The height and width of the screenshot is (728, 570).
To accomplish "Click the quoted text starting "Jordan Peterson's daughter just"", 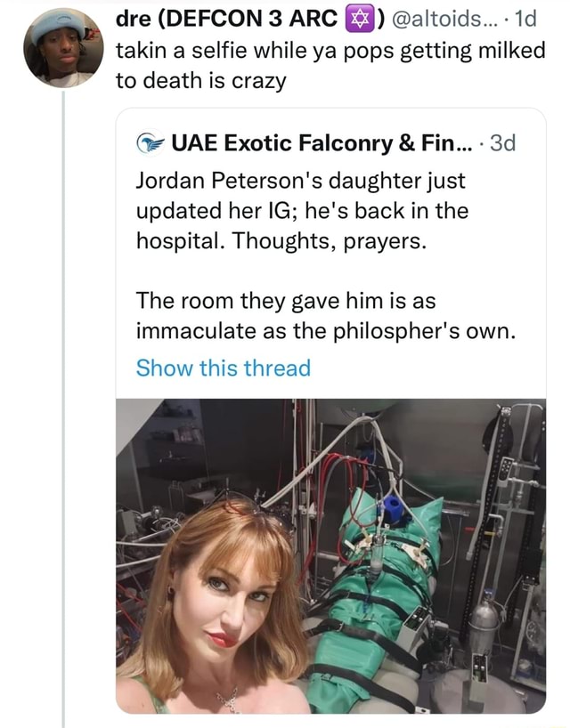I will point(300,180).
